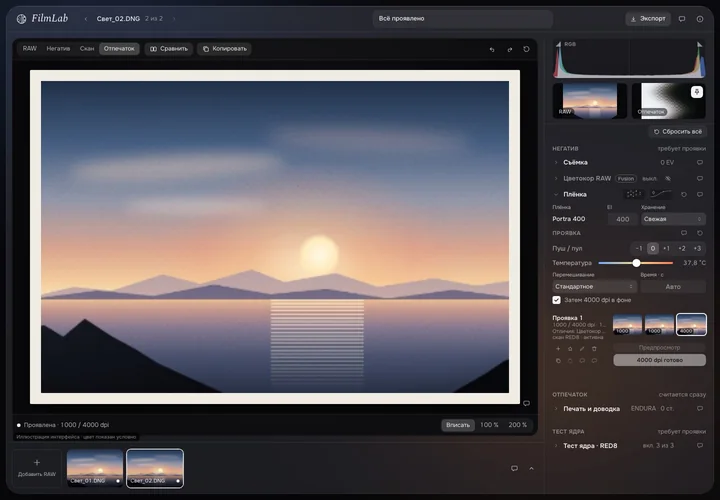The height and width of the screenshot is (500, 720).
Task: Add new development with plus icon
Action: pyautogui.click(x=558, y=349)
